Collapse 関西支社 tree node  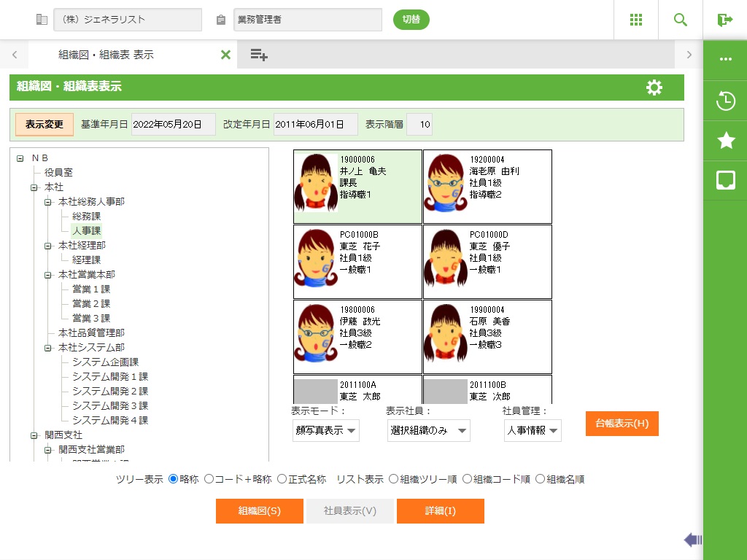(34, 436)
